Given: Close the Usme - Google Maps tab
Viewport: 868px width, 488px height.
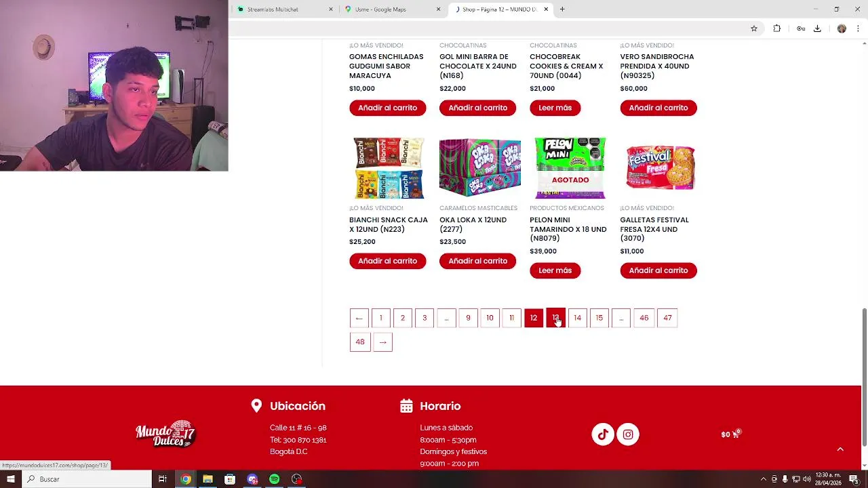Looking at the screenshot, I should (x=438, y=9).
